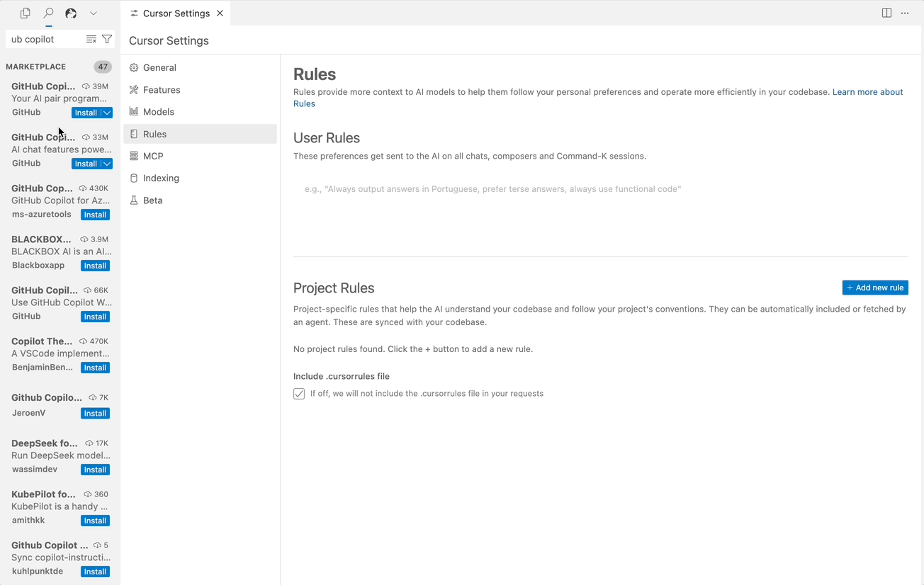Viewport: 924px width, 585px height.
Task: Click the 360 download count icon
Action: tap(87, 494)
